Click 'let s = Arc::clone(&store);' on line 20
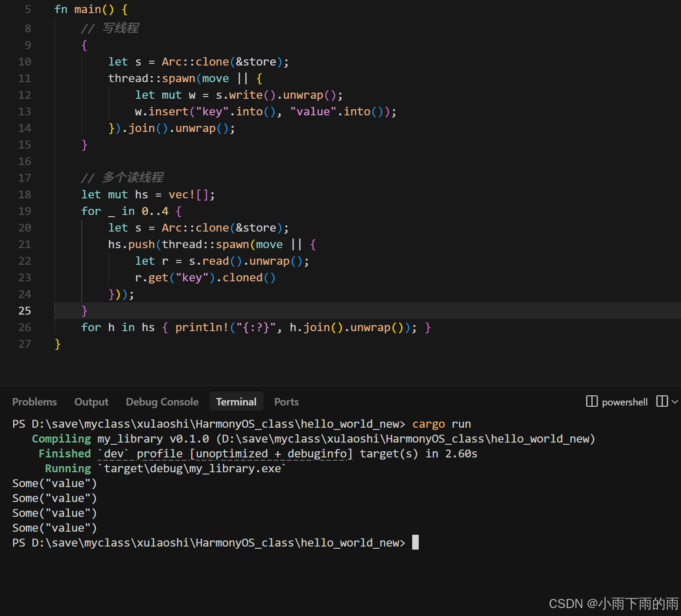The image size is (681, 616). coord(198,228)
